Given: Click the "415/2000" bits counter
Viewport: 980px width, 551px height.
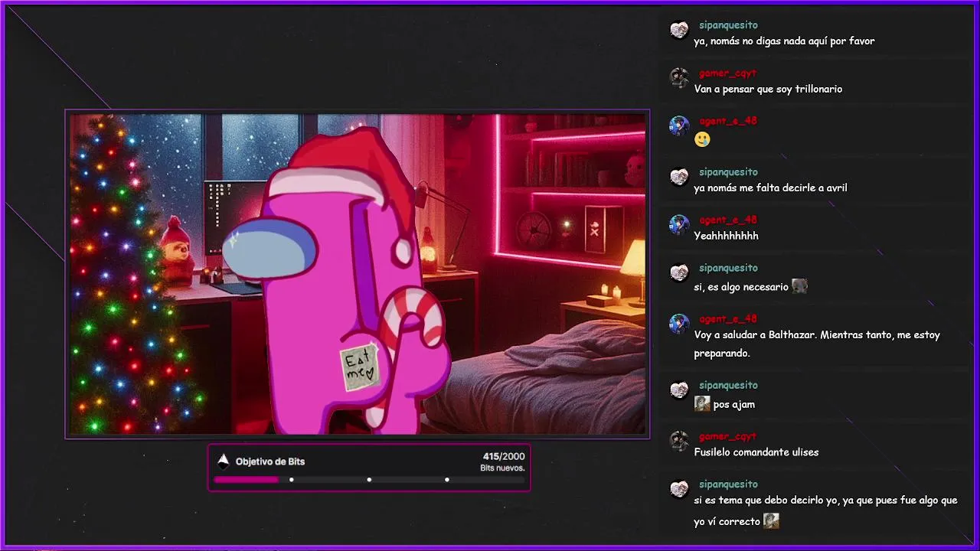Looking at the screenshot, I should pos(504,456).
